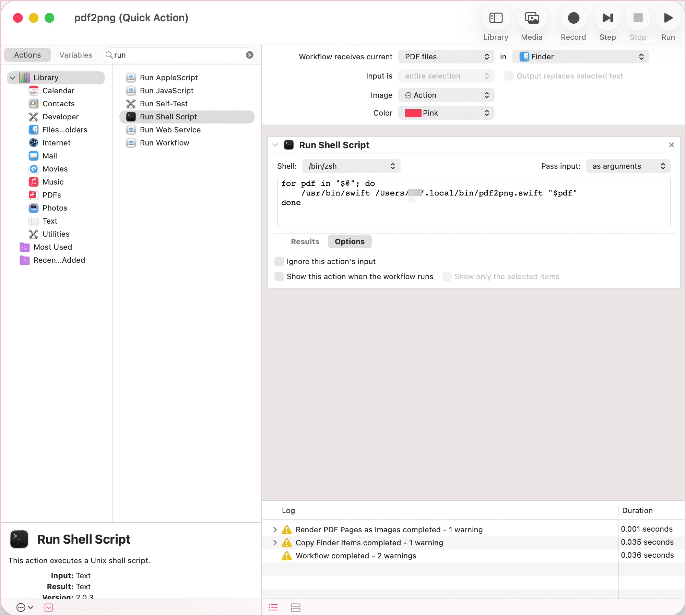Select the Movies library category
686x616 pixels.
(x=55, y=169)
